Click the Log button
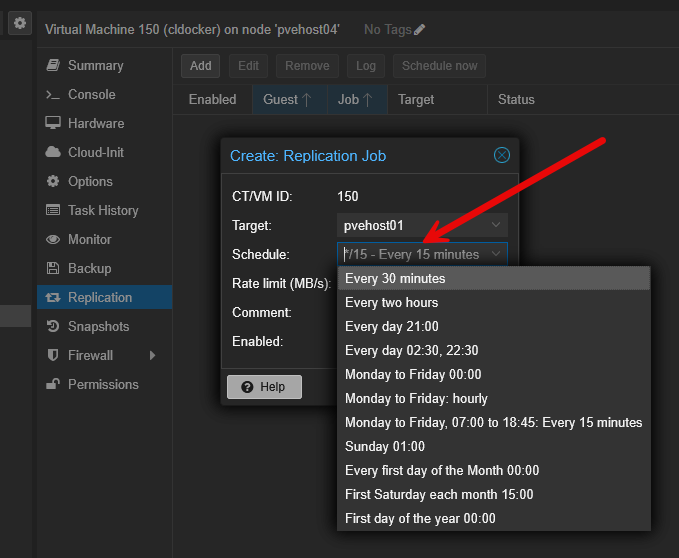This screenshot has height=558, width=679. click(366, 66)
